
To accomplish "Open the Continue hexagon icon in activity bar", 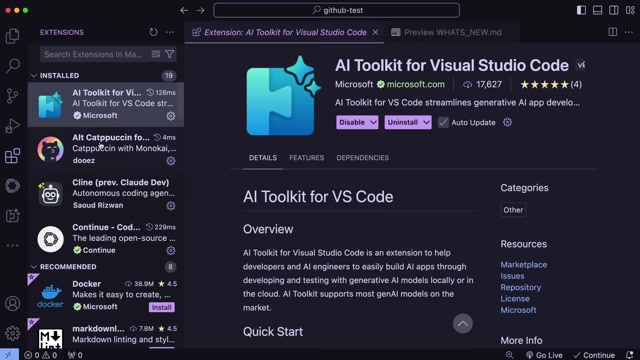I will [12, 186].
